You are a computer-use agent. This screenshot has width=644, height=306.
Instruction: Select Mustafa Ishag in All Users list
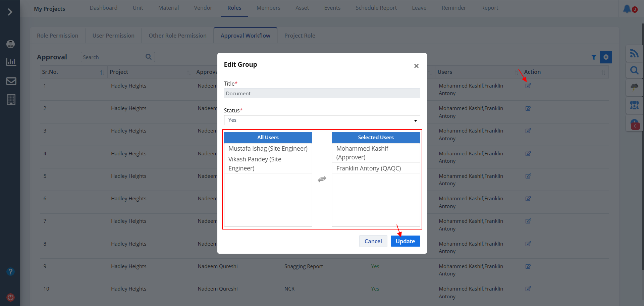pos(268,149)
